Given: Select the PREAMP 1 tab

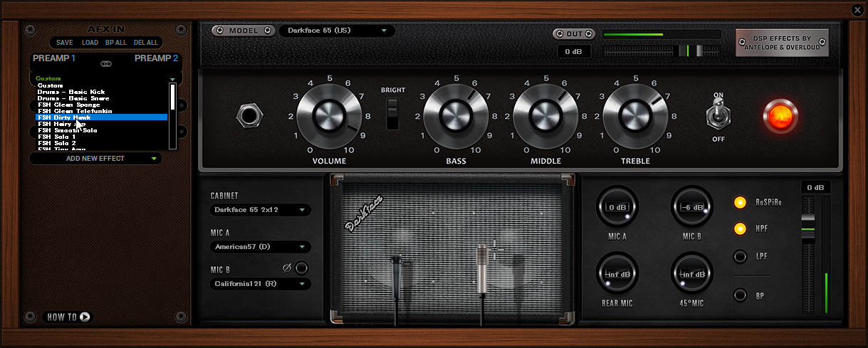Looking at the screenshot, I should pyautogui.click(x=53, y=58).
